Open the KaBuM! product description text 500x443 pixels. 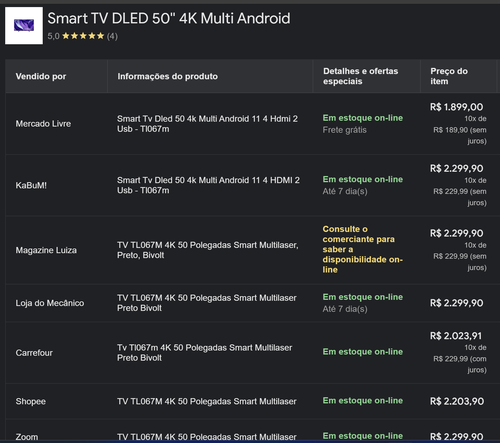[x=208, y=185]
